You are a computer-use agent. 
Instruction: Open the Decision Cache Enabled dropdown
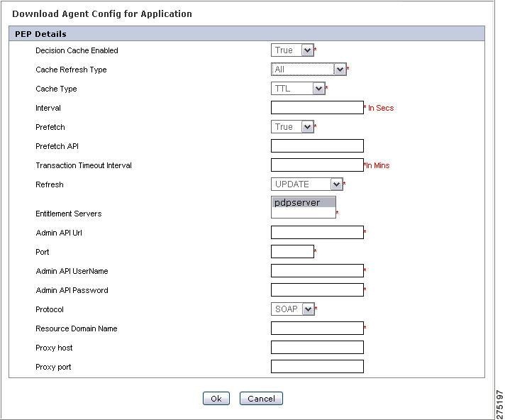point(292,50)
